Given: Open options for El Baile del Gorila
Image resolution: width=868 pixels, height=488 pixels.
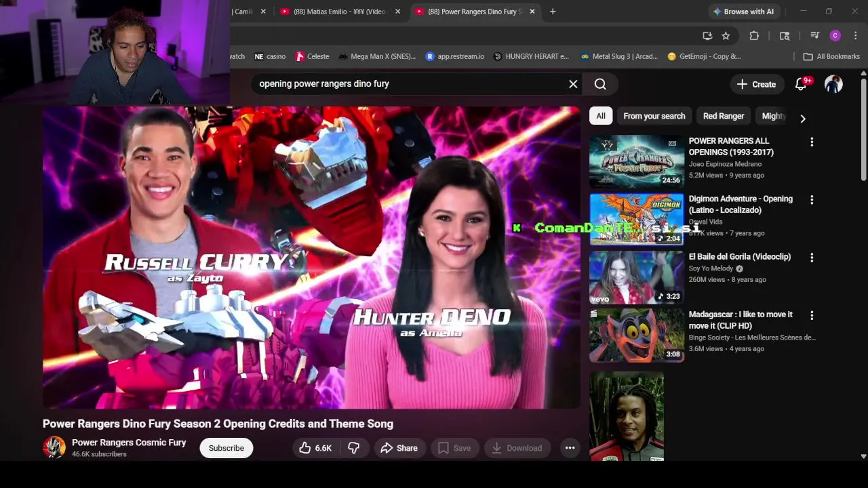Looking at the screenshot, I should pos(812,258).
